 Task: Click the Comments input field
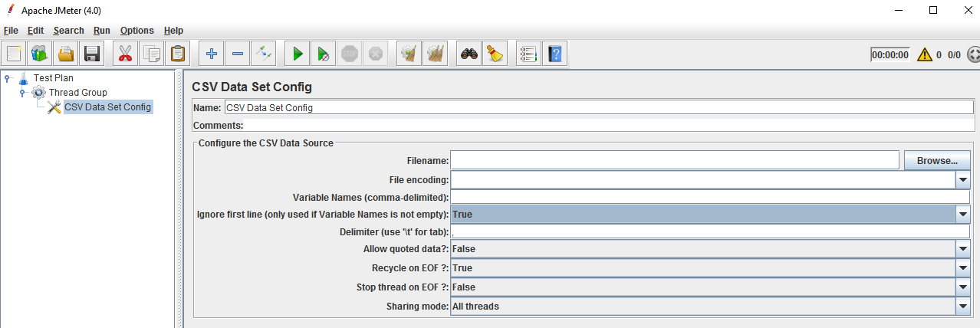pos(609,126)
